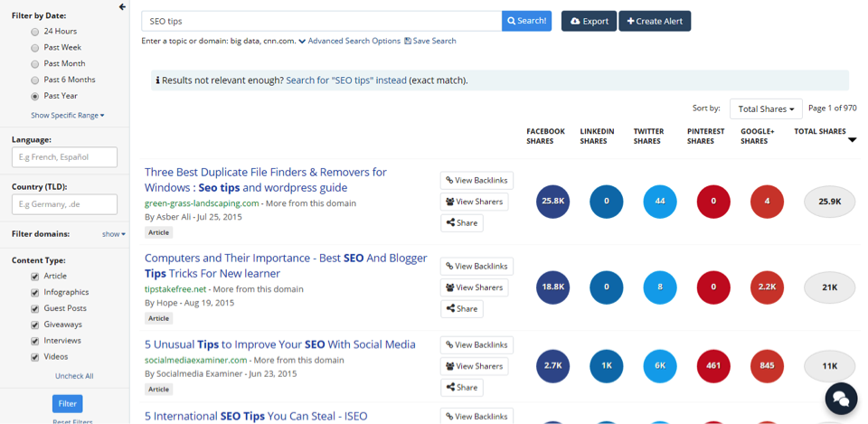This screenshot has width=868, height=424.
Task: Click the Google+ shares 2.2K circle
Action: click(x=768, y=287)
